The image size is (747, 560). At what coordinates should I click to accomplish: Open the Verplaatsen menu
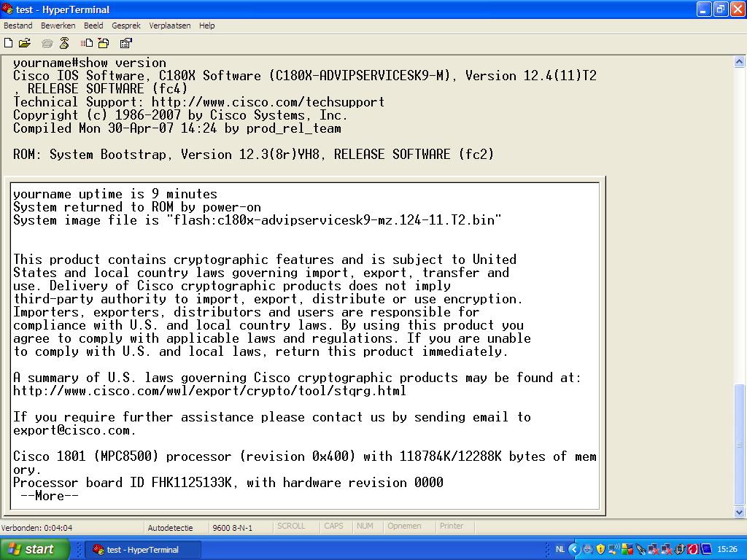point(170,26)
